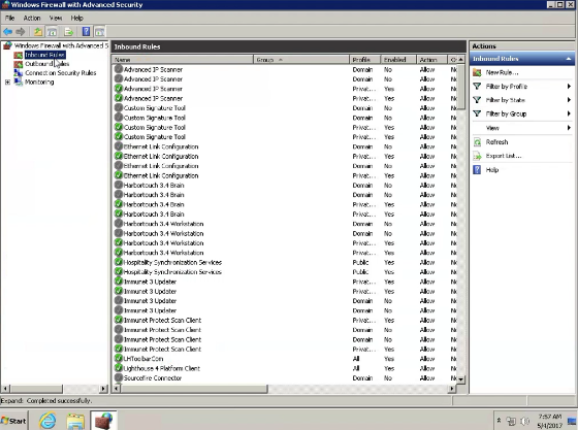Click the New Rule icon in Actions pane

click(477, 72)
